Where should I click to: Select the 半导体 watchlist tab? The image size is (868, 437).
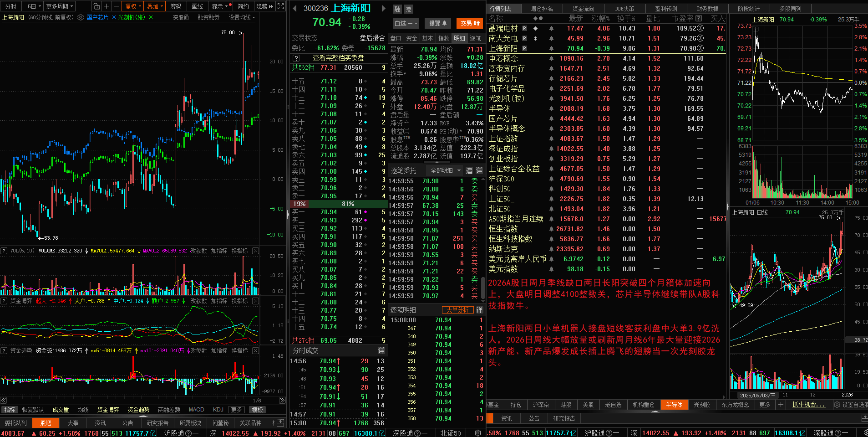(674, 405)
